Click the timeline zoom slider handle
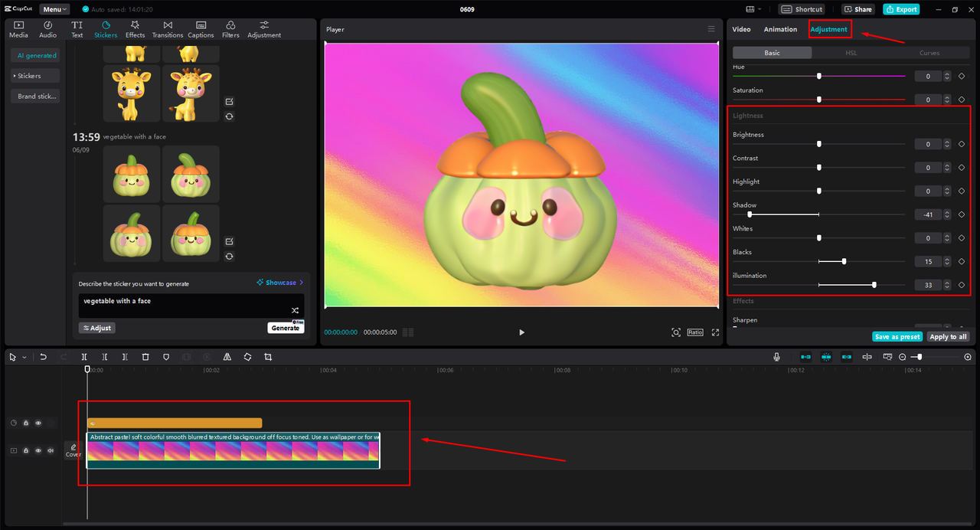The width and height of the screenshot is (980, 530). [x=920, y=357]
